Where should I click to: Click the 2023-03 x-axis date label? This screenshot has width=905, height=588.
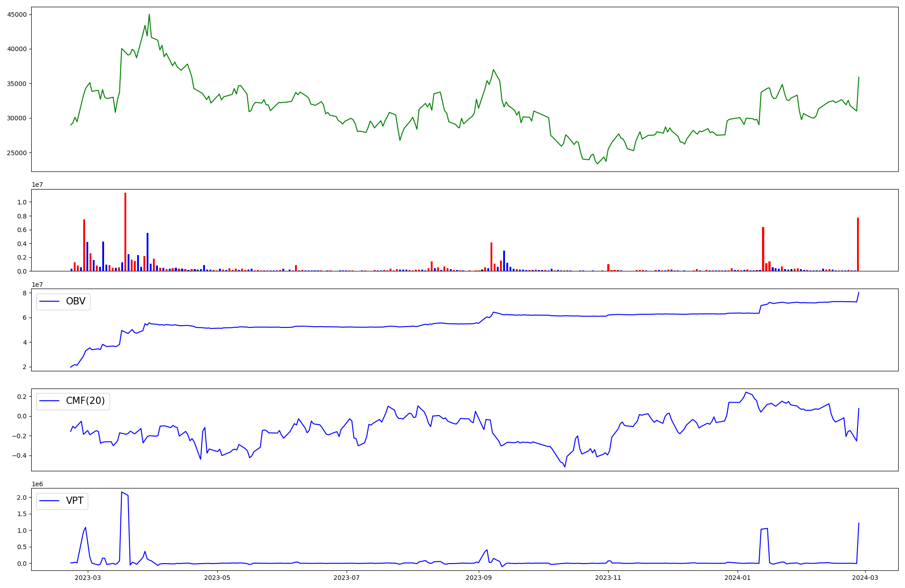pyautogui.click(x=88, y=578)
